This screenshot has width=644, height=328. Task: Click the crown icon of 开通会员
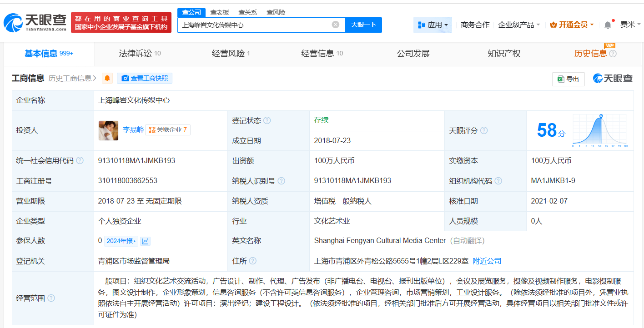(553, 25)
